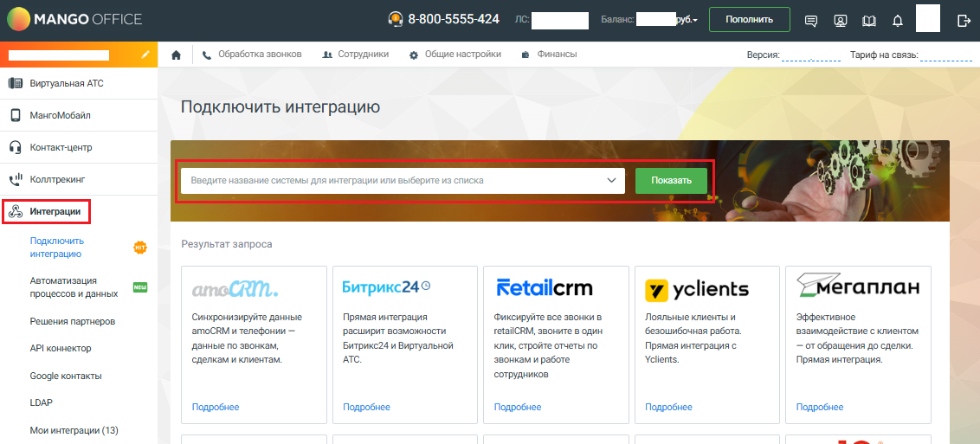The image size is (980, 444).
Task: Open Подробнее link for retailCRM
Action: point(518,407)
